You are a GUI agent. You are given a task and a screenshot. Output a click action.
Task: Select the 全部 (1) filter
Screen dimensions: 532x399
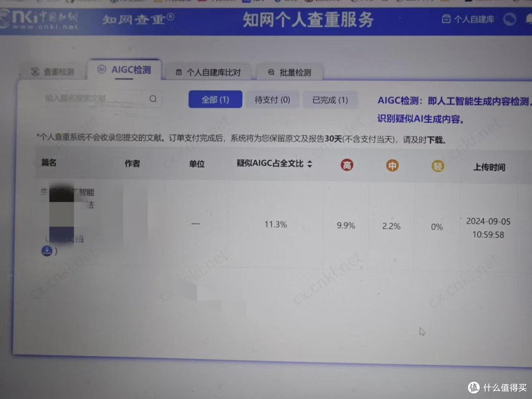215,99
